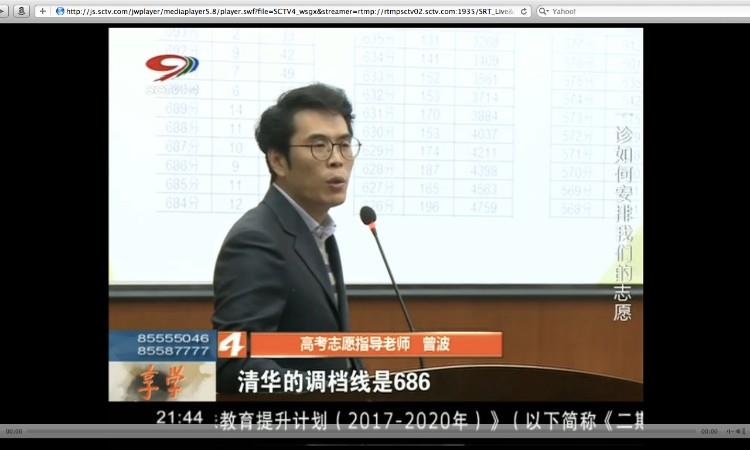Click the subtitle text 清华的调档线是686

click(333, 381)
